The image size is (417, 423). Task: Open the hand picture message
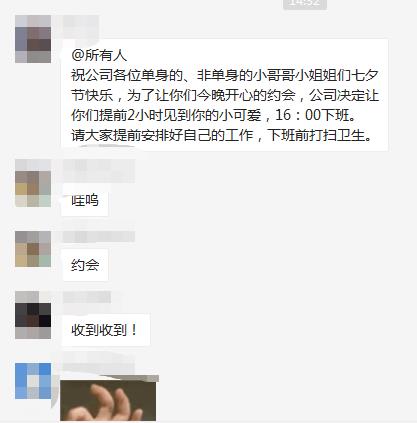click(108, 399)
